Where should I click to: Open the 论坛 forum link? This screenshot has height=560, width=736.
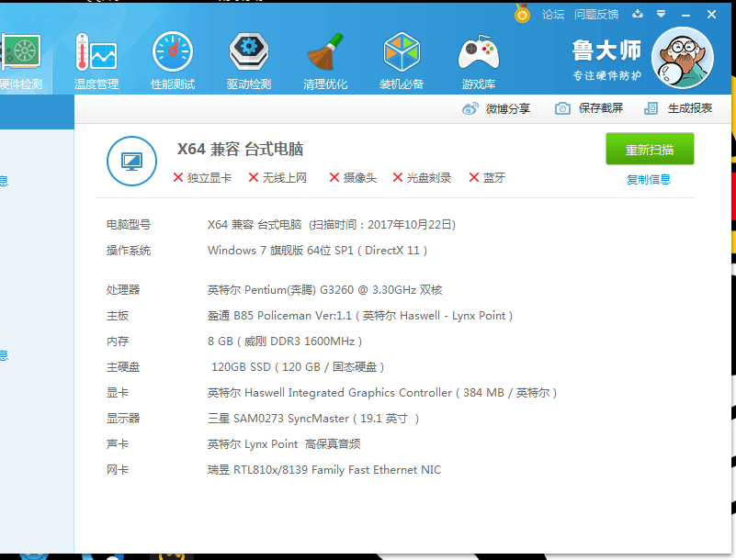click(553, 15)
